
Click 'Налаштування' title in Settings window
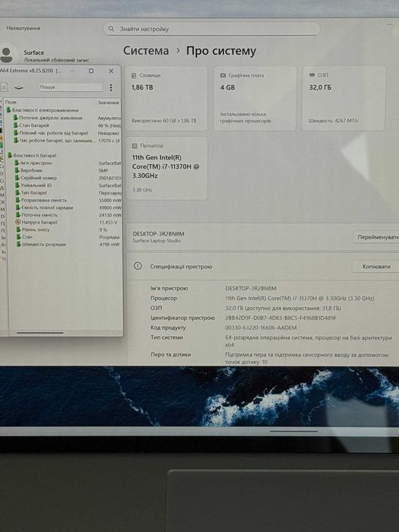pos(24,28)
